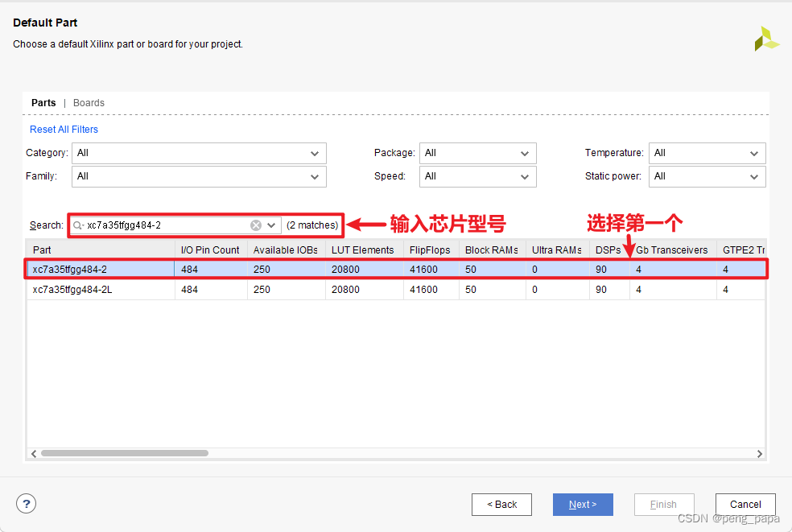Sort by I/O Pin Count column header
Viewport: 792px width, 532px height.
(x=211, y=250)
